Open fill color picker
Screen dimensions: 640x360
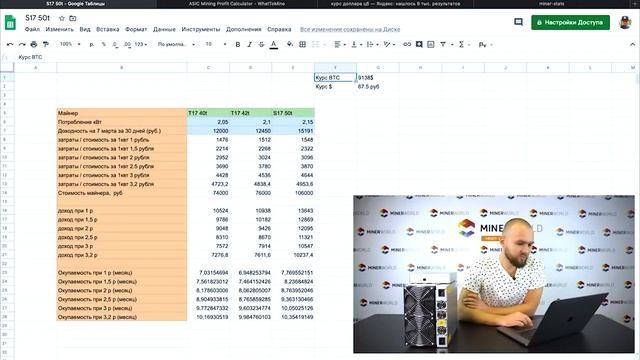[290, 44]
